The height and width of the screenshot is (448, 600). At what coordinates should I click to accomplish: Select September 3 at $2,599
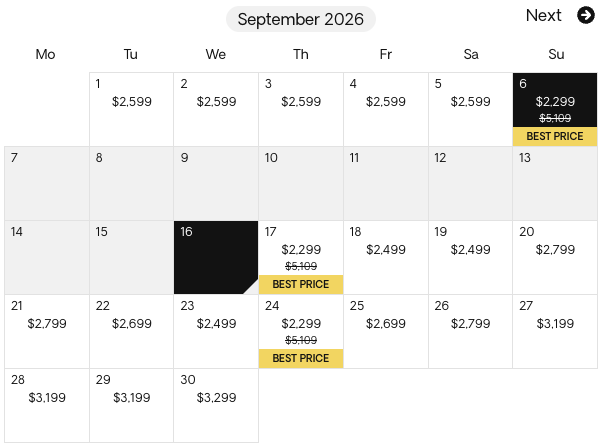(x=301, y=109)
